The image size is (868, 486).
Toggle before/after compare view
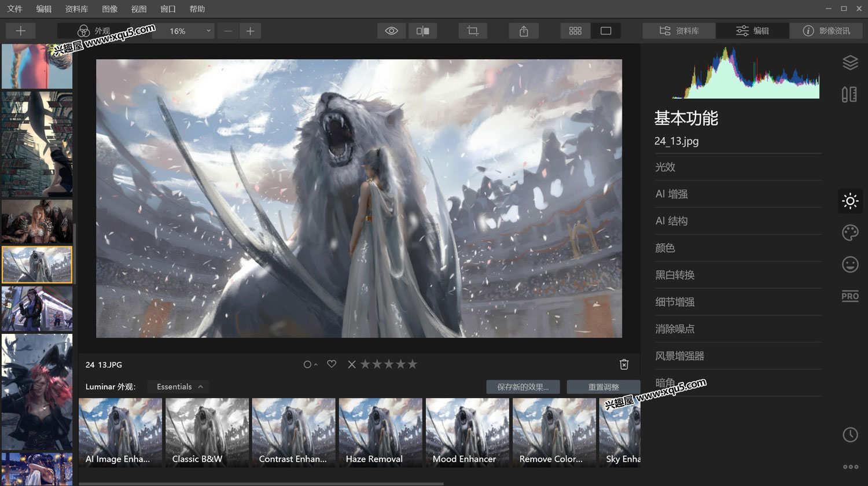[423, 31]
